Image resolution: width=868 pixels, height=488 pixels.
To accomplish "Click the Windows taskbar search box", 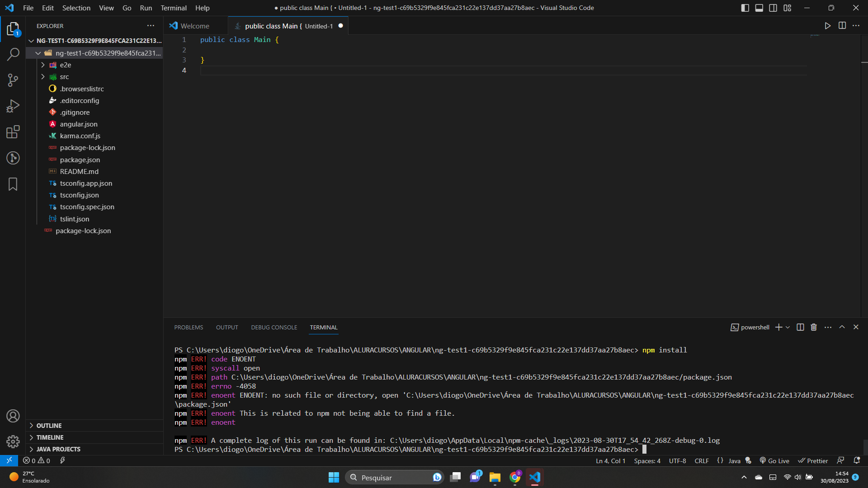I will [x=394, y=477].
